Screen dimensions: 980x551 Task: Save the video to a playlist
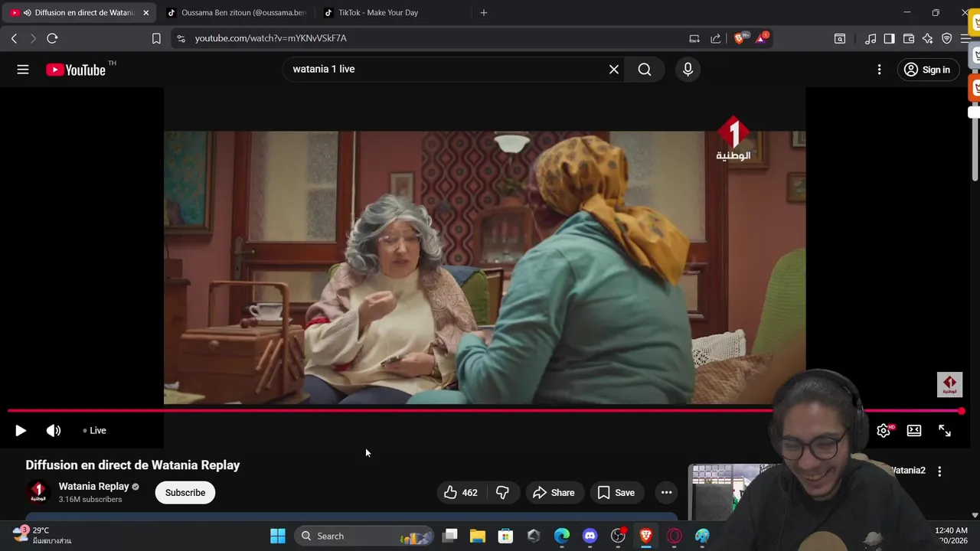point(616,493)
